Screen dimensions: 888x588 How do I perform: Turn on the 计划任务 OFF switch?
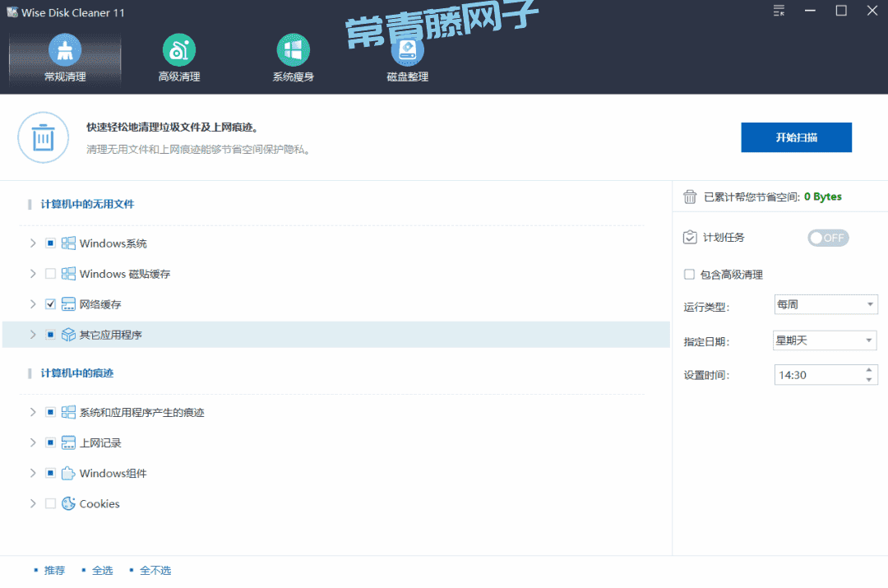828,238
